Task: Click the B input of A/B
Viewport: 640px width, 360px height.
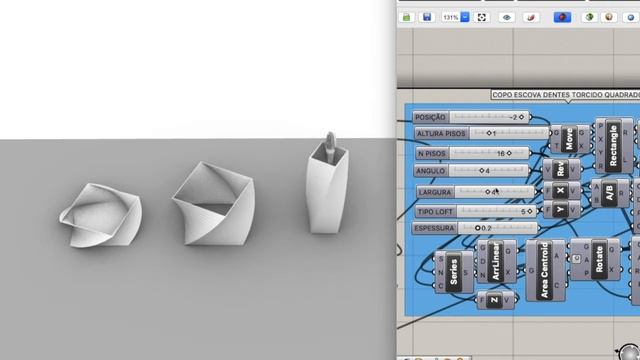Action: [596, 200]
